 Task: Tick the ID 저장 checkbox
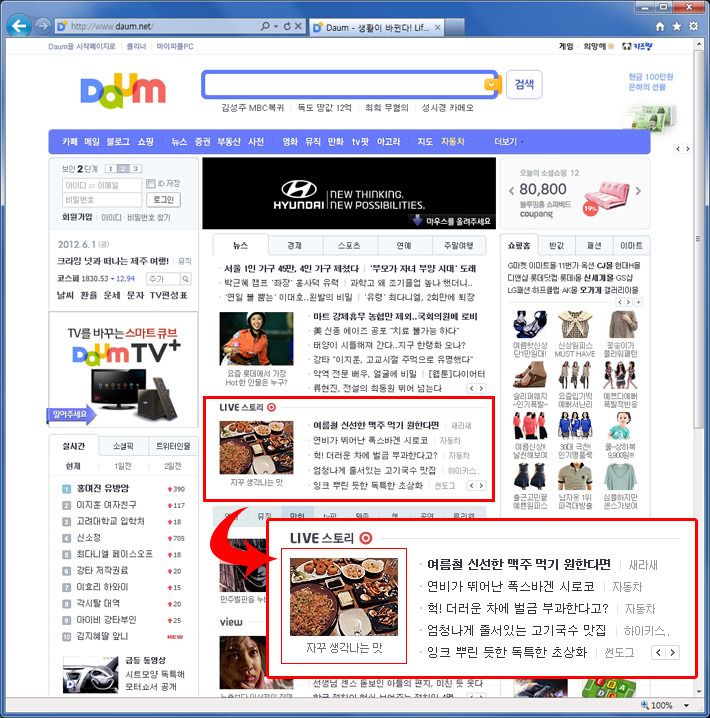[x=151, y=184]
